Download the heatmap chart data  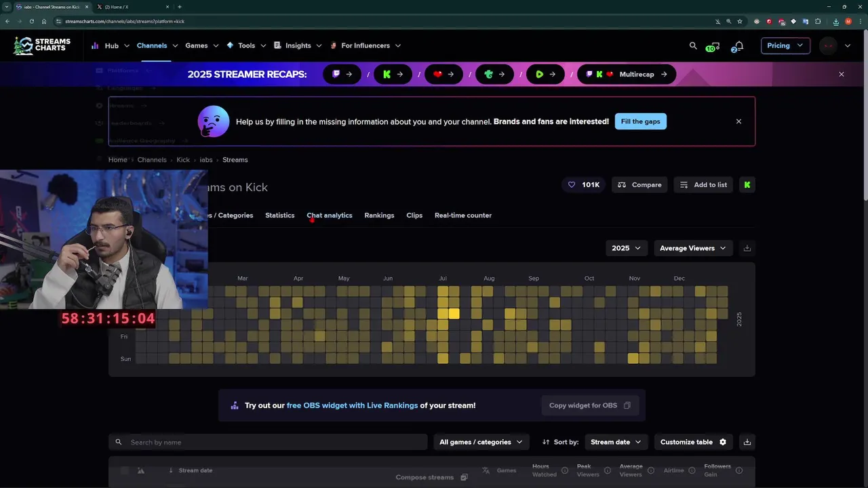[x=747, y=248]
